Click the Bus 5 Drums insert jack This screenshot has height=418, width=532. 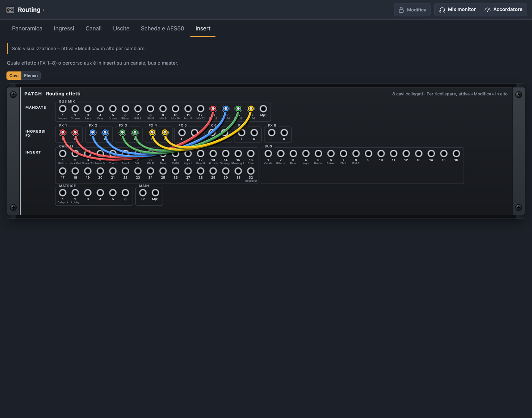pos(318,154)
